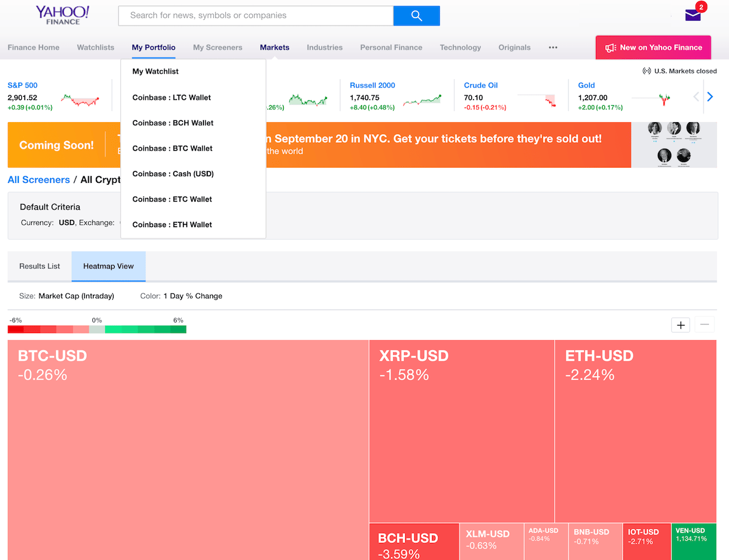Click the blue search magnifier button
The width and height of the screenshot is (729, 560).
click(x=416, y=16)
